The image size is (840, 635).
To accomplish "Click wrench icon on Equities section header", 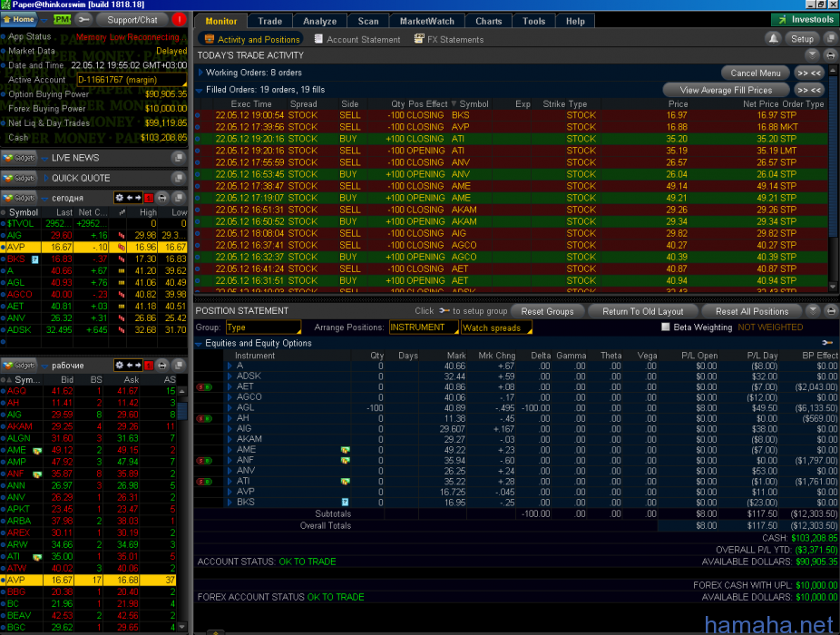I will coord(827,343).
